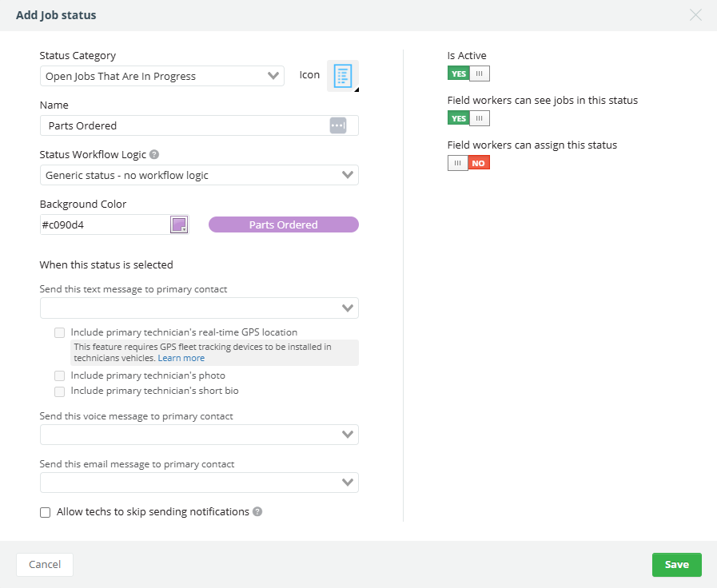Toggle Field workers can see jobs switch

pos(468,118)
